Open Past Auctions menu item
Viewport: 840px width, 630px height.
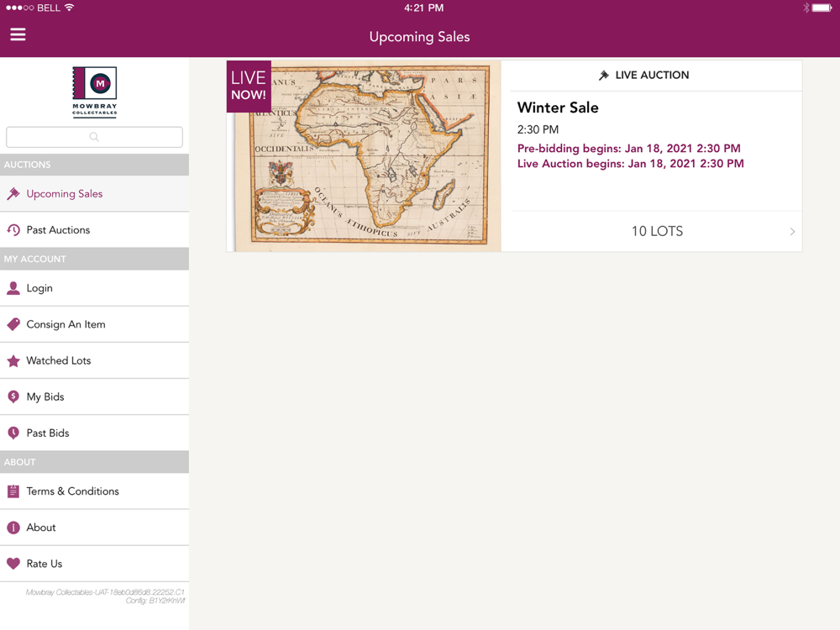point(94,230)
